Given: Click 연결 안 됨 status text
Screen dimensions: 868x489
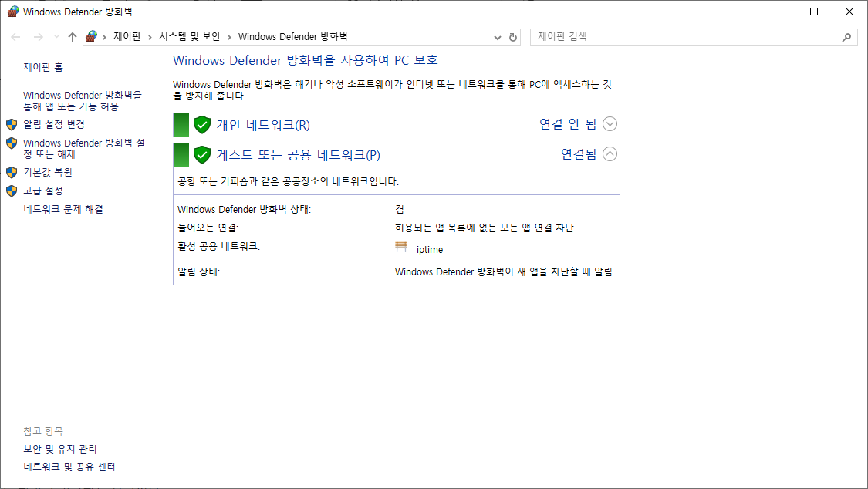Looking at the screenshot, I should coord(568,124).
